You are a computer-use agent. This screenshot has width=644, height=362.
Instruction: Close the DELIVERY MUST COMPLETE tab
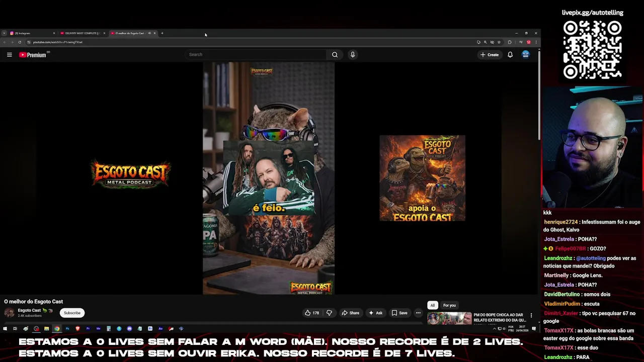tap(104, 33)
